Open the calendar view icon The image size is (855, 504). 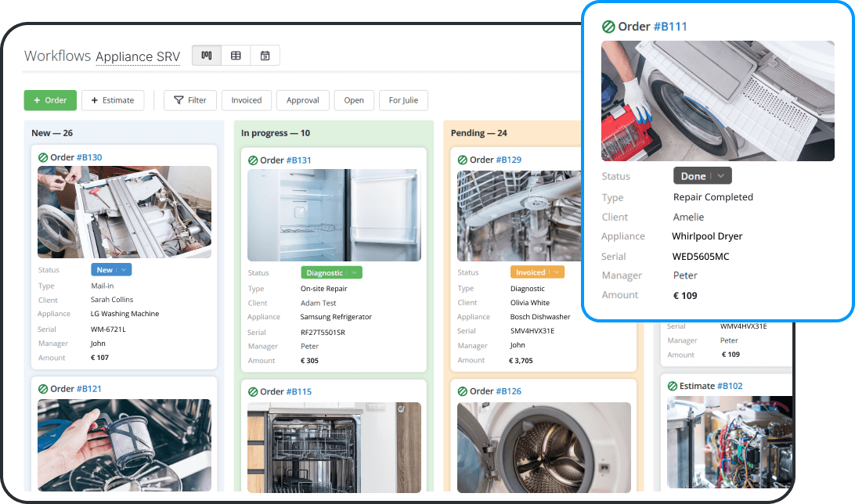coord(265,55)
